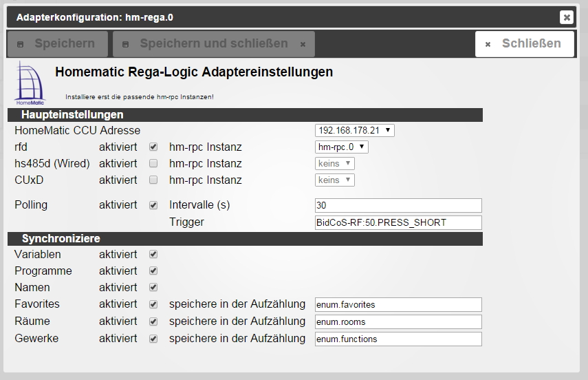
Task: Toggle the Gewerke sync checkbox
Action: 153,339
